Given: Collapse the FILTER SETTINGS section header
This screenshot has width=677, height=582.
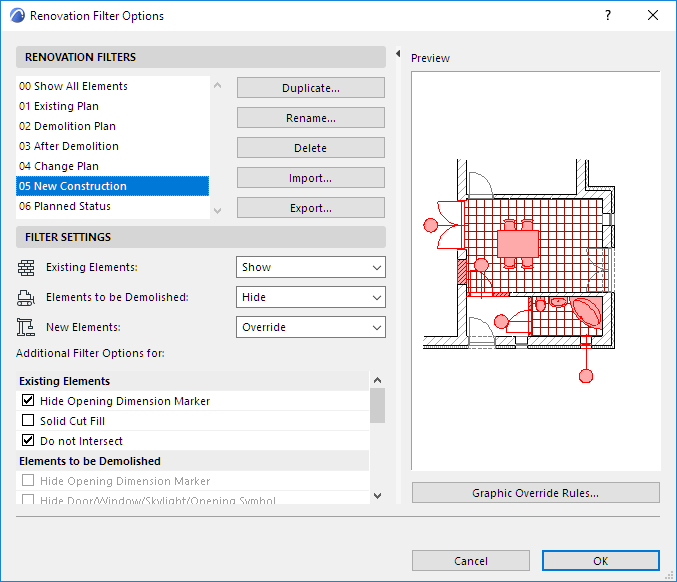Looking at the screenshot, I should coord(201,237).
